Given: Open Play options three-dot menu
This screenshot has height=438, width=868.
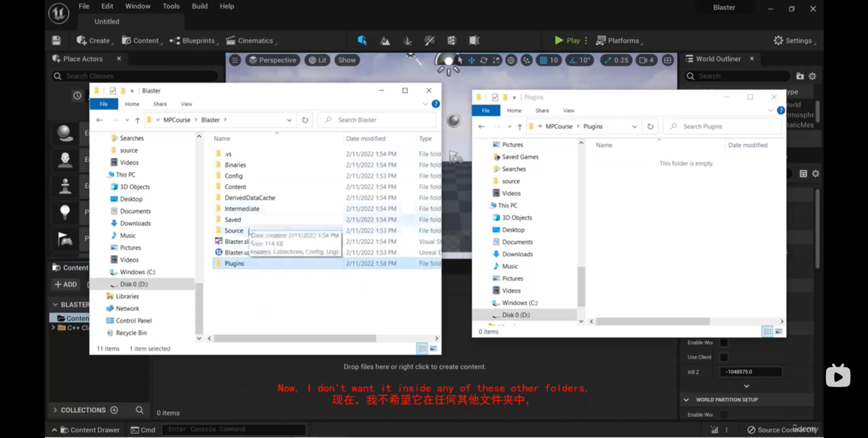Looking at the screenshot, I should 586,41.
